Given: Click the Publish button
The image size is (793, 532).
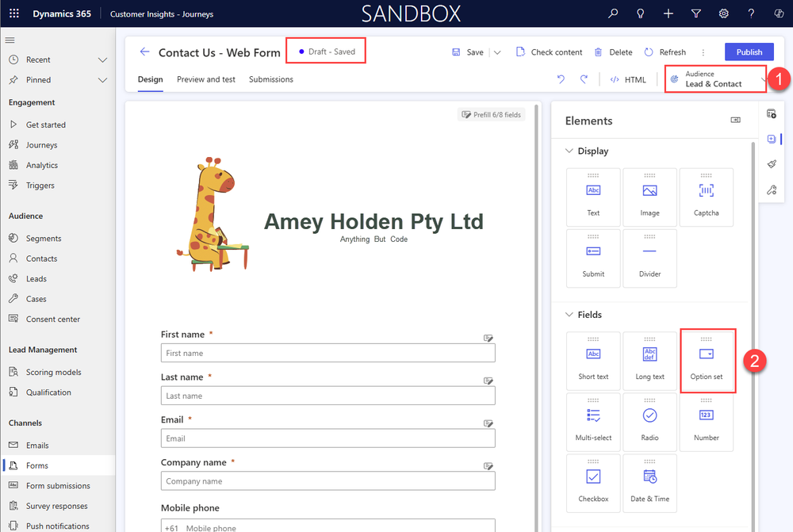Looking at the screenshot, I should tap(749, 52).
